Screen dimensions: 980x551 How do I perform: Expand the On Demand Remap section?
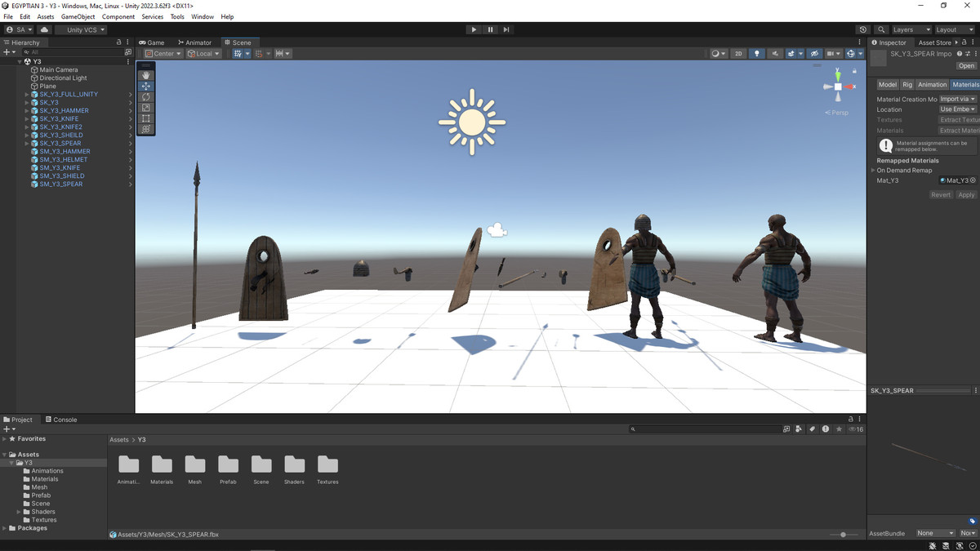click(x=873, y=171)
